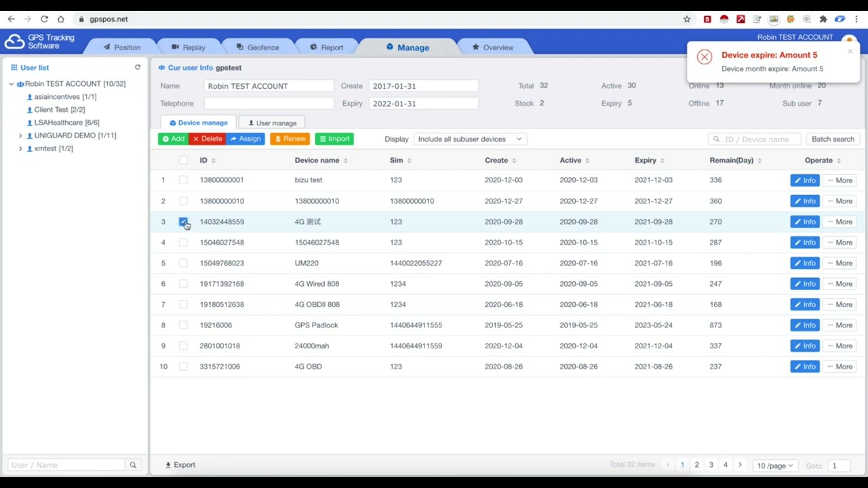Screen dimensions: 868x488
Task: Select checkbox for device 15046027548
Action: pos(183,243)
